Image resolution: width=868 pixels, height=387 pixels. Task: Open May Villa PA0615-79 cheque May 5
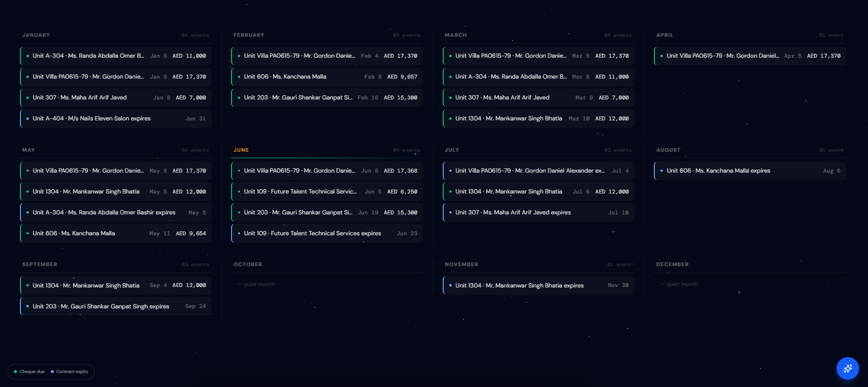(116, 171)
